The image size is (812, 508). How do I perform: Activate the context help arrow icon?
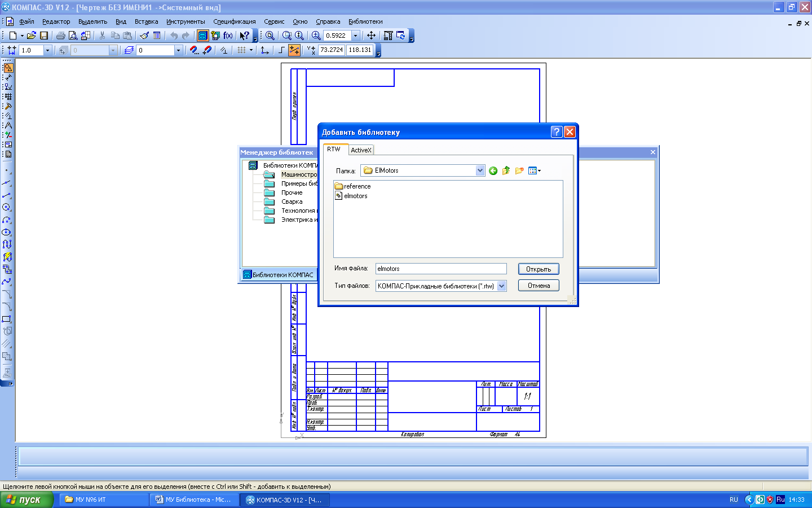pyautogui.click(x=244, y=36)
